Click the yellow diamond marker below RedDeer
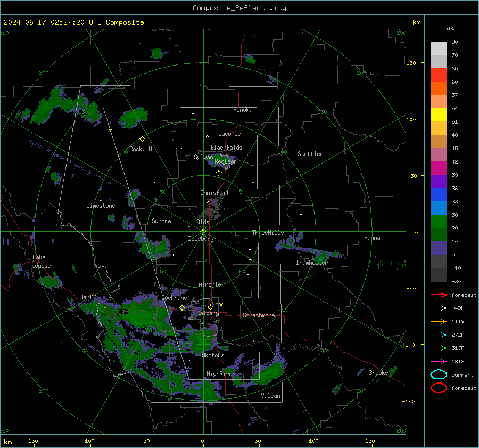Image resolution: width=479 pixels, height=448 pixels. [219, 173]
